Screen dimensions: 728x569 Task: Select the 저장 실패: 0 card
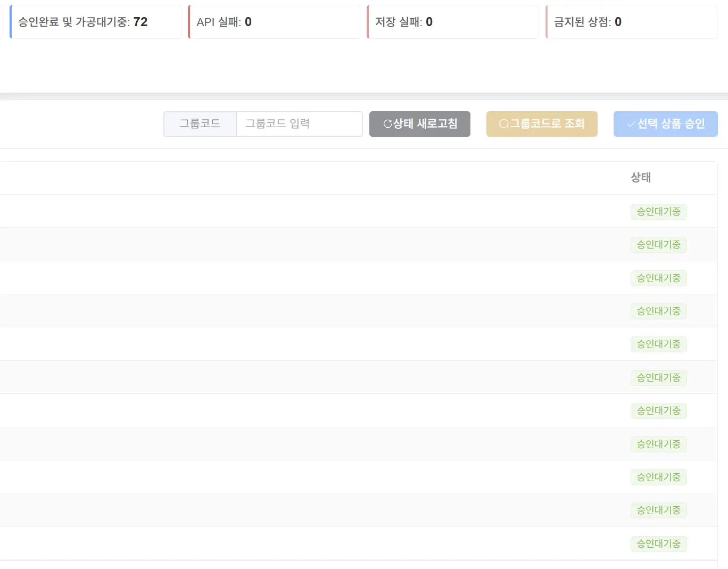(453, 22)
